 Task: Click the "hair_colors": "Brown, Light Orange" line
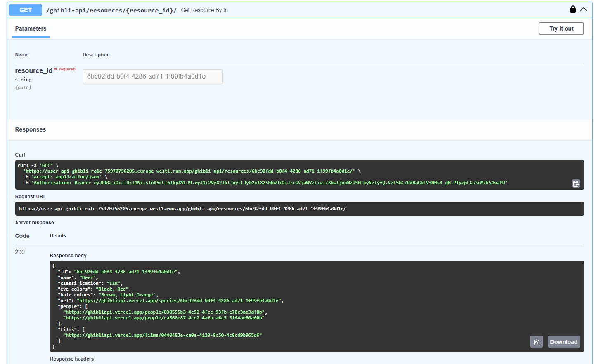tap(108, 295)
